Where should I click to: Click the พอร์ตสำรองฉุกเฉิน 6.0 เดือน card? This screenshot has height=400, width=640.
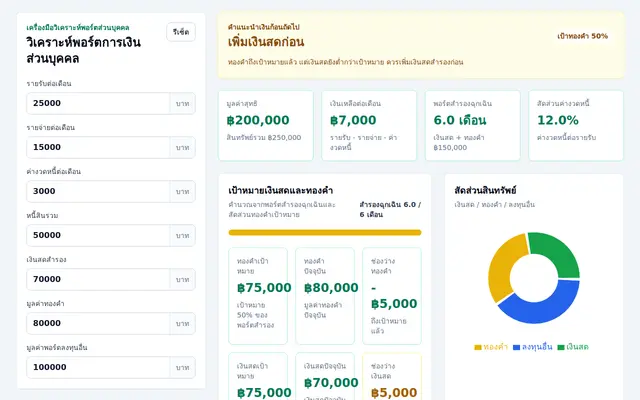click(x=473, y=126)
